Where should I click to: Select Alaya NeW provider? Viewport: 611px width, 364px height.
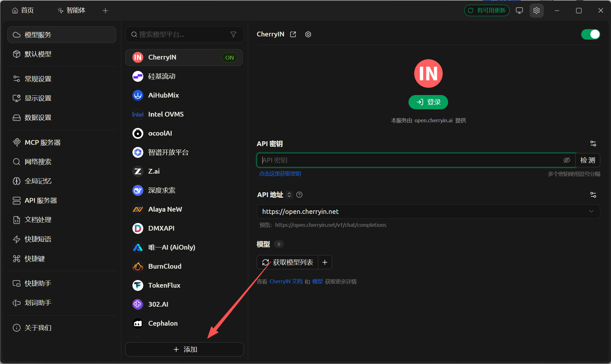pyautogui.click(x=184, y=209)
